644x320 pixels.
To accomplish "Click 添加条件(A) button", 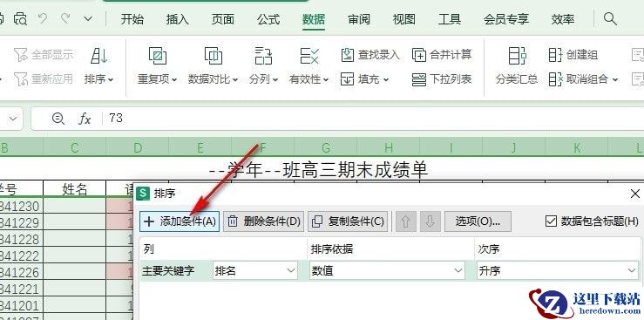I will pos(180,221).
